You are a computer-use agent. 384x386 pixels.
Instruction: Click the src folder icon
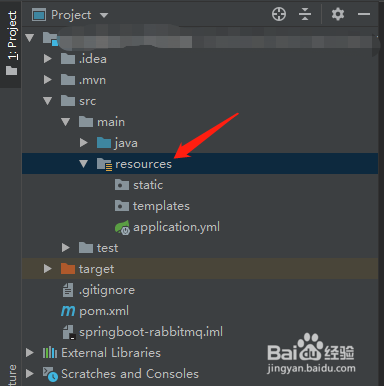click(68, 101)
